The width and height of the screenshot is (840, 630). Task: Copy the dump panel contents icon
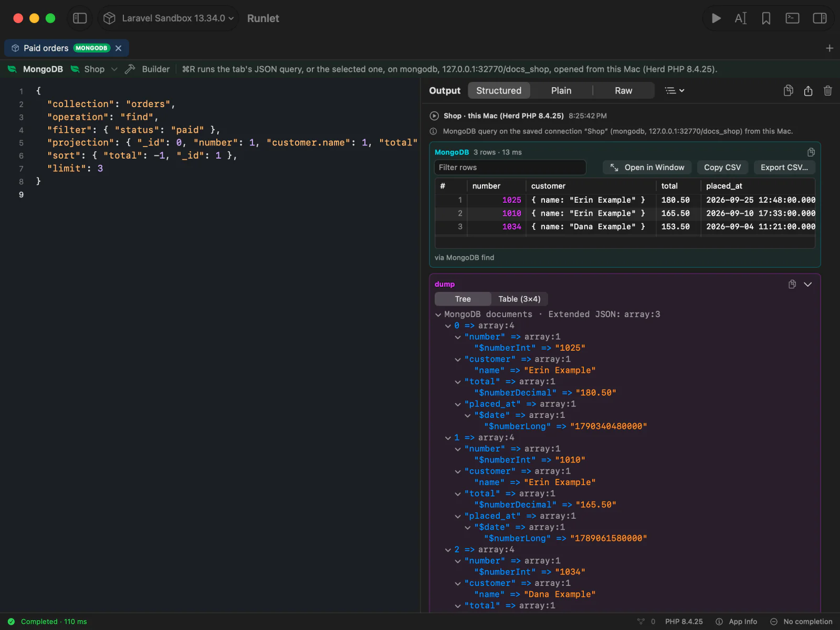coord(792,285)
